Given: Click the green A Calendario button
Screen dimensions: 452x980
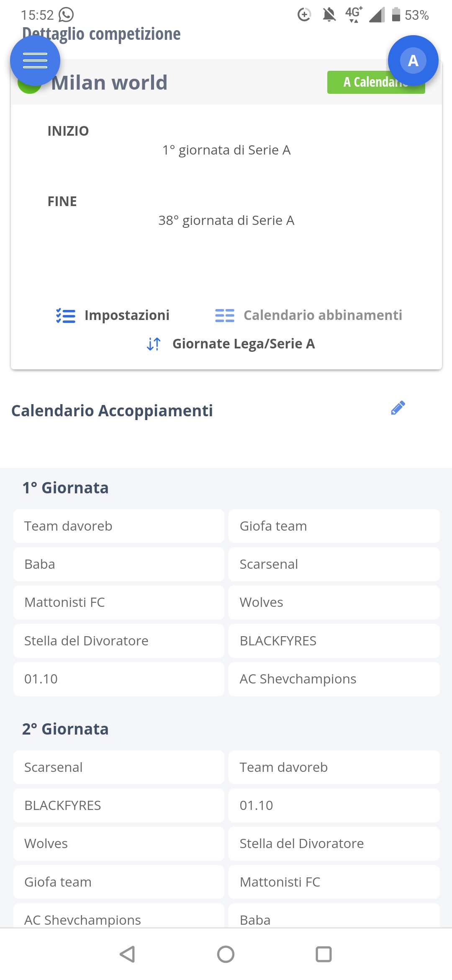Looking at the screenshot, I should point(376,82).
